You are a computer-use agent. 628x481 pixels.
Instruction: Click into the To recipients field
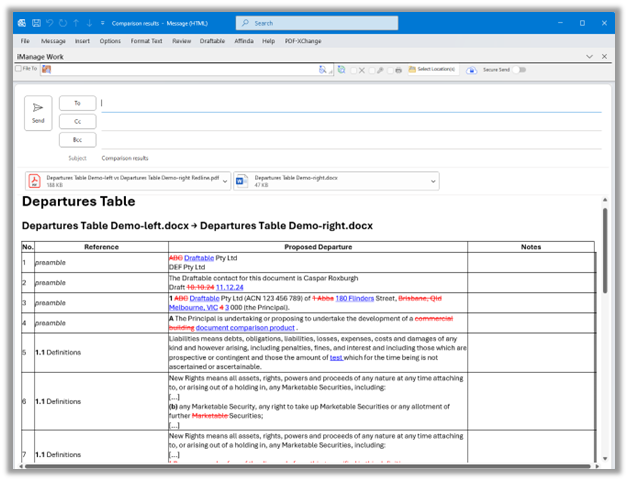(x=351, y=103)
